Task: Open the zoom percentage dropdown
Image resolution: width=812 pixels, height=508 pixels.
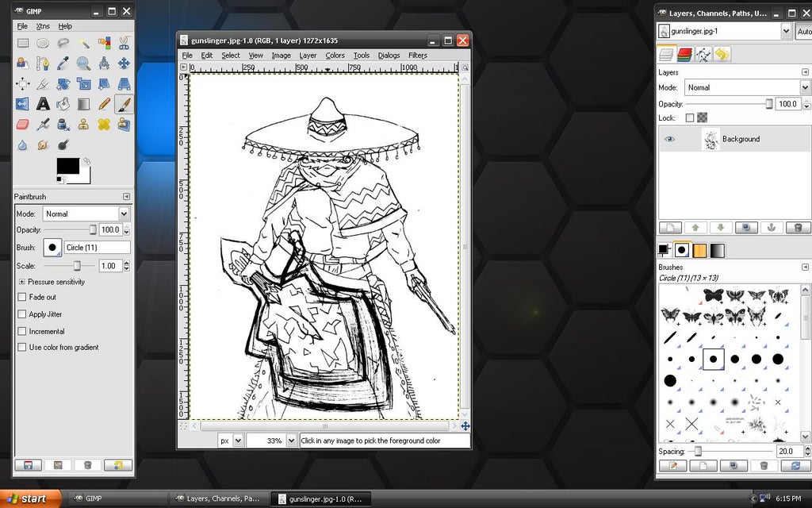Action: pyautogui.click(x=291, y=441)
